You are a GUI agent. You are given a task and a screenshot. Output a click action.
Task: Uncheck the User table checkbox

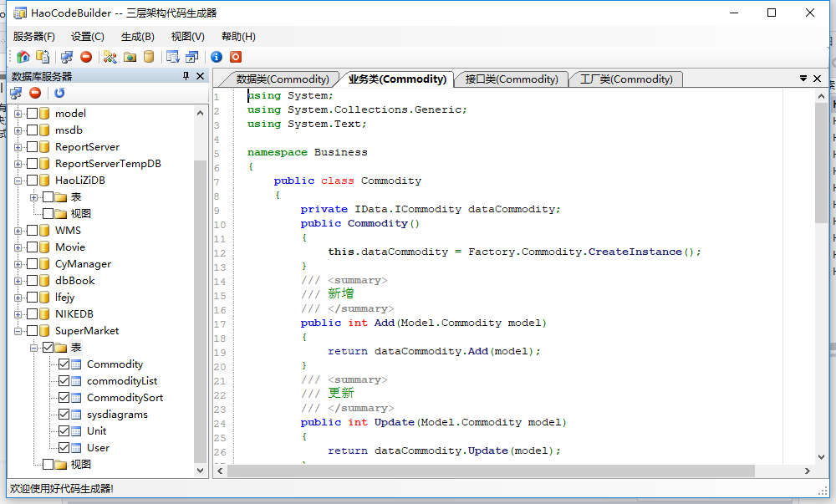pyautogui.click(x=64, y=448)
